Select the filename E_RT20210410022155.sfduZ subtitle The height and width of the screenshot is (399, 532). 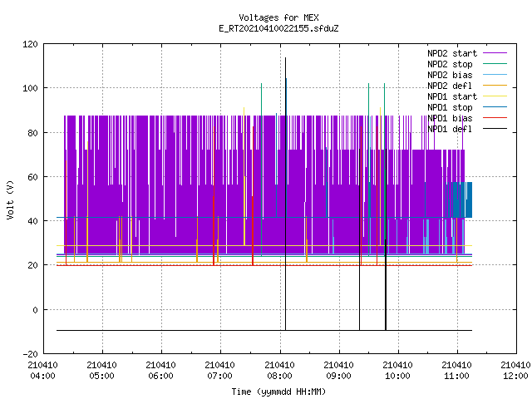(278, 28)
